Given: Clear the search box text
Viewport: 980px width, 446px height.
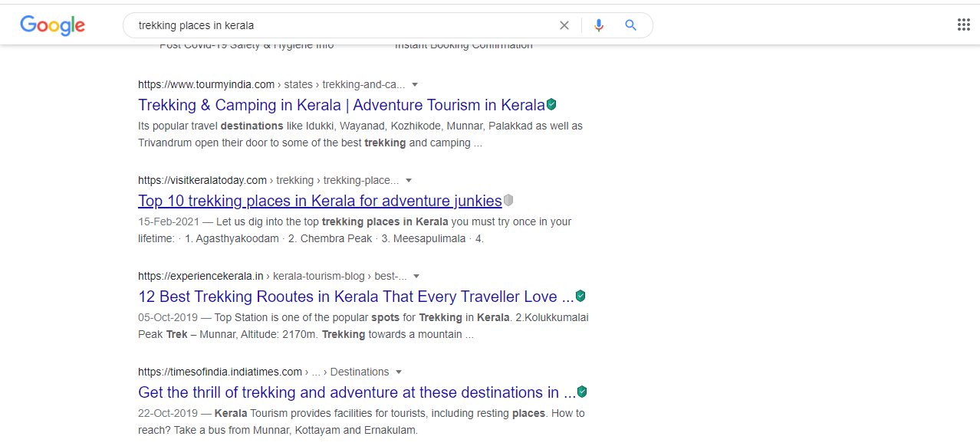Looking at the screenshot, I should click(564, 25).
